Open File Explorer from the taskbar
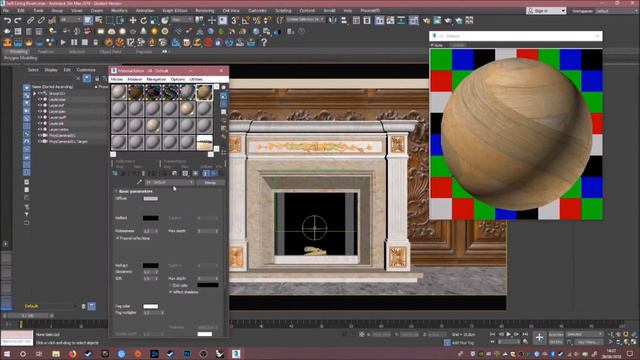The width and height of the screenshot is (640, 360). tap(56, 353)
